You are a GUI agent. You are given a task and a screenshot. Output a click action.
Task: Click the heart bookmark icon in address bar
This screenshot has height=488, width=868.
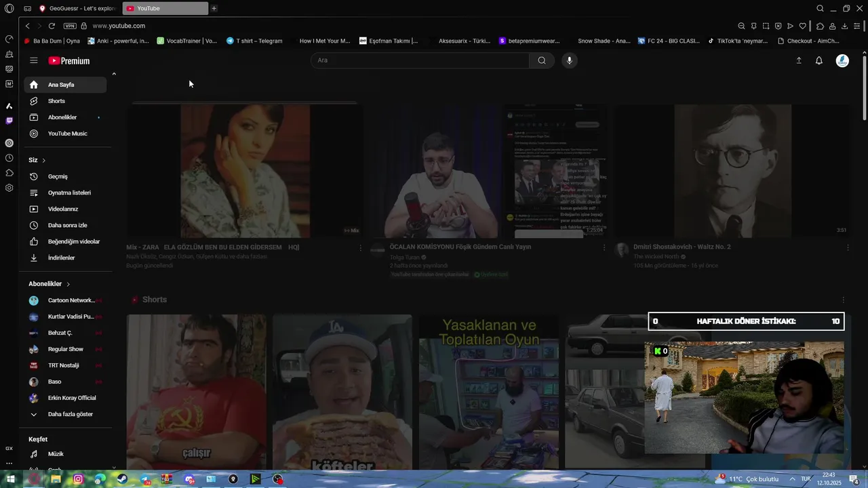(802, 26)
